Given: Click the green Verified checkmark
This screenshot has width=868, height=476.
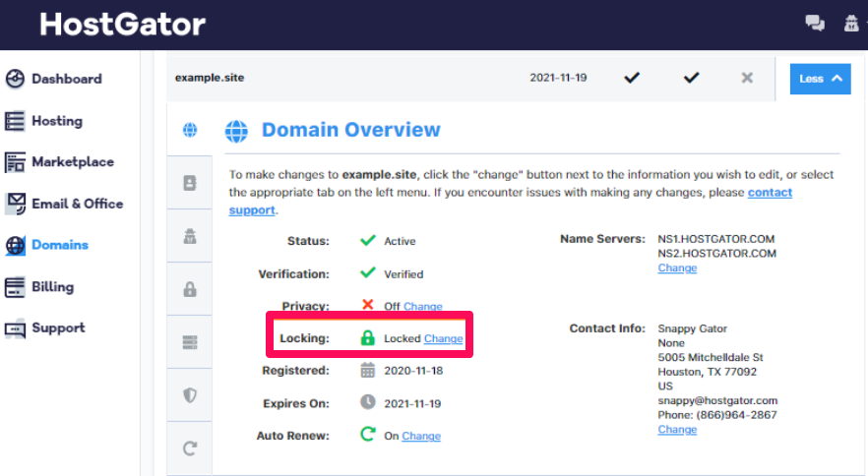Looking at the screenshot, I should (x=368, y=272).
